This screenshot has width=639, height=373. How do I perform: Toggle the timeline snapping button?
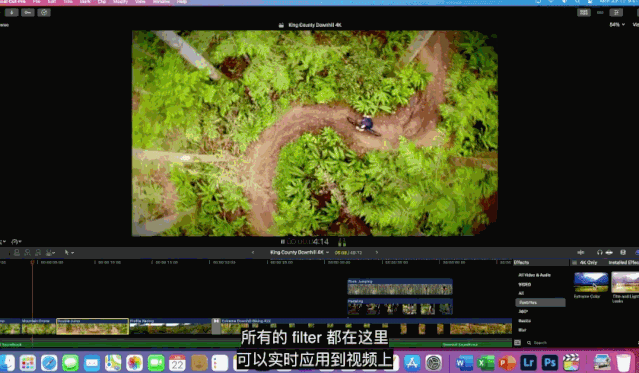[609, 253]
